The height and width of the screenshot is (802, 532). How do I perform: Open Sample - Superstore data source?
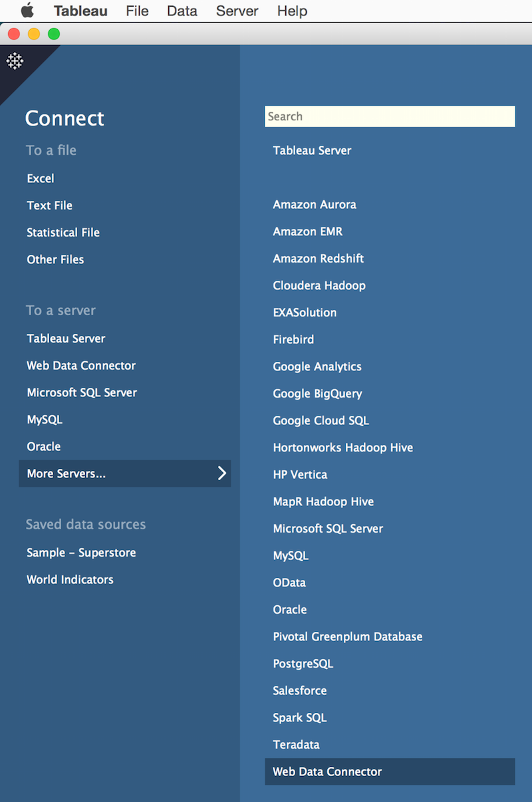click(x=81, y=553)
